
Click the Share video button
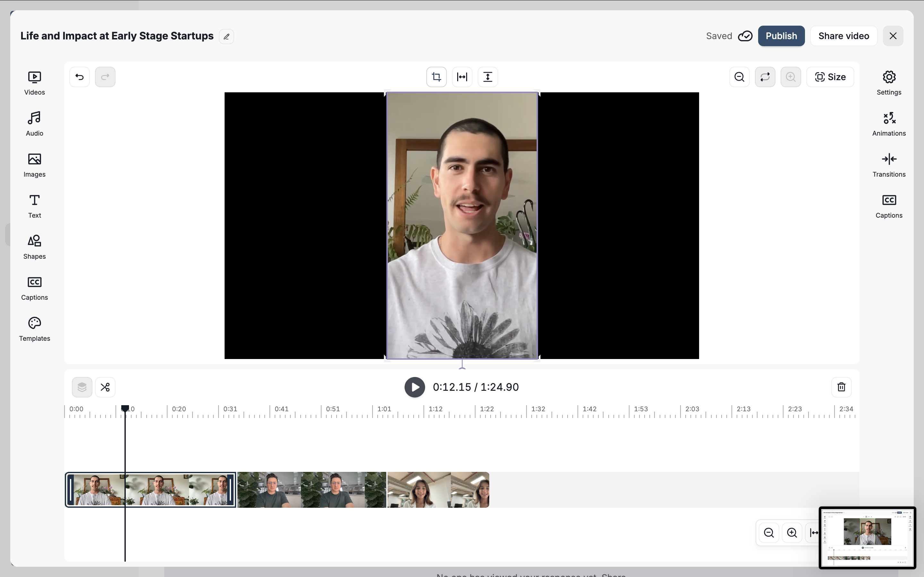[843, 36]
